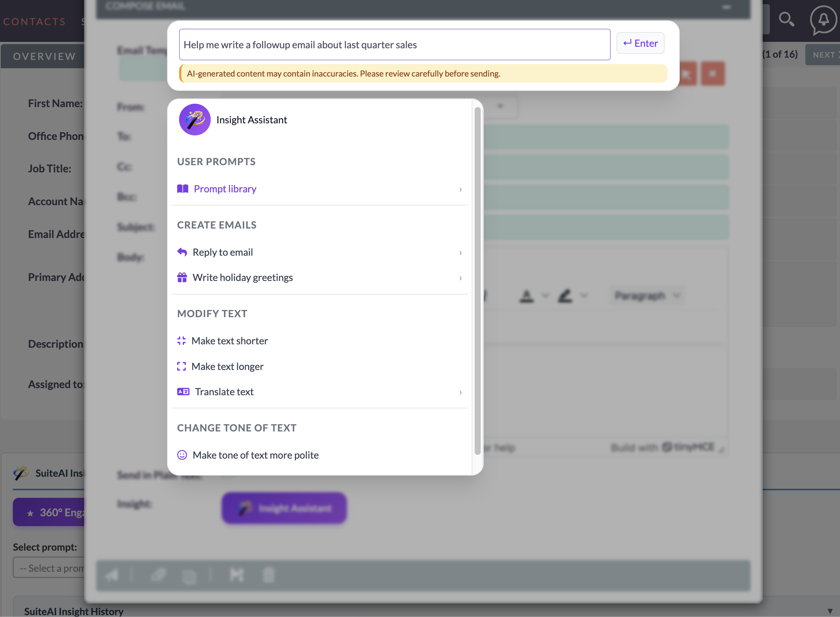The height and width of the screenshot is (617, 840).
Task: Click the AI prompt input field
Action: point(394,44)
